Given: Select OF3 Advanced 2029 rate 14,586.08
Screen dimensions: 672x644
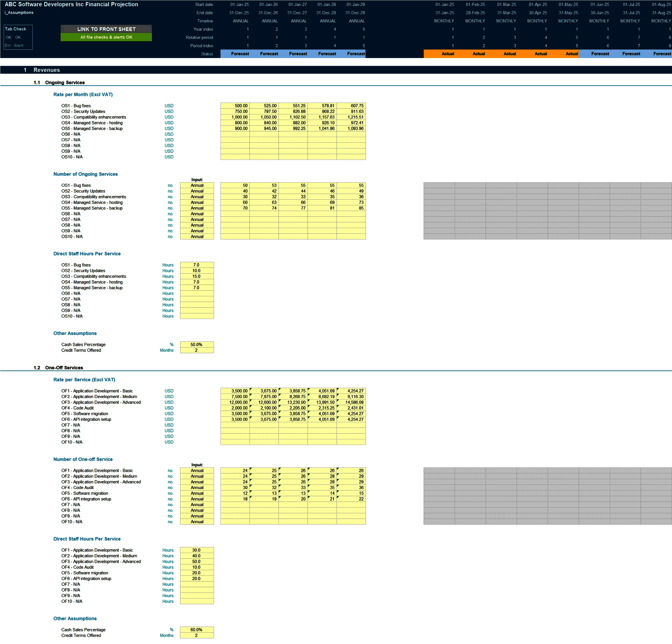Looking at the screenshot, I should (351, 402).
